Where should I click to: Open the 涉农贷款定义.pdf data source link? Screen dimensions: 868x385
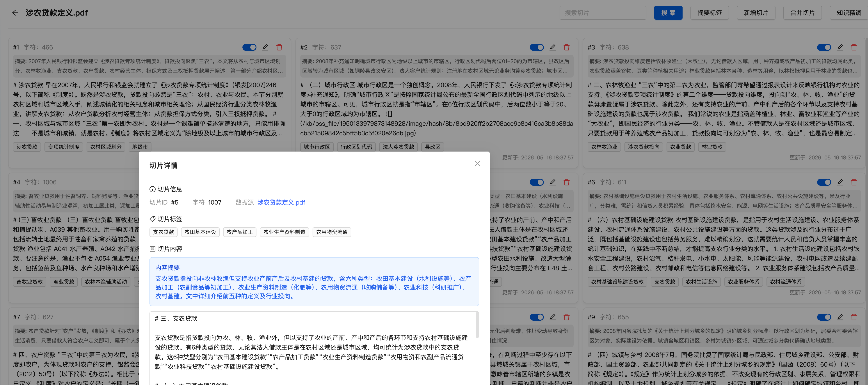point(281,203)
